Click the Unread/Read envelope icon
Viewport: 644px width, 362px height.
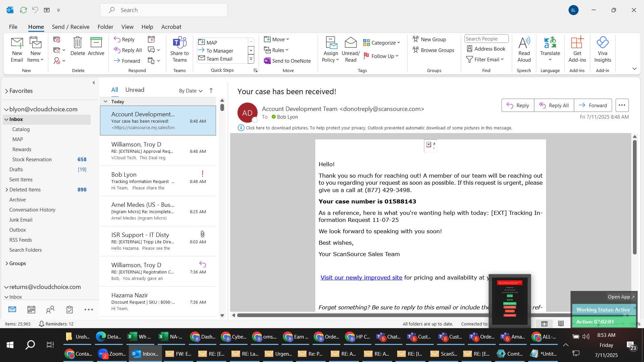pyautogui.click(x=351, y=43)
